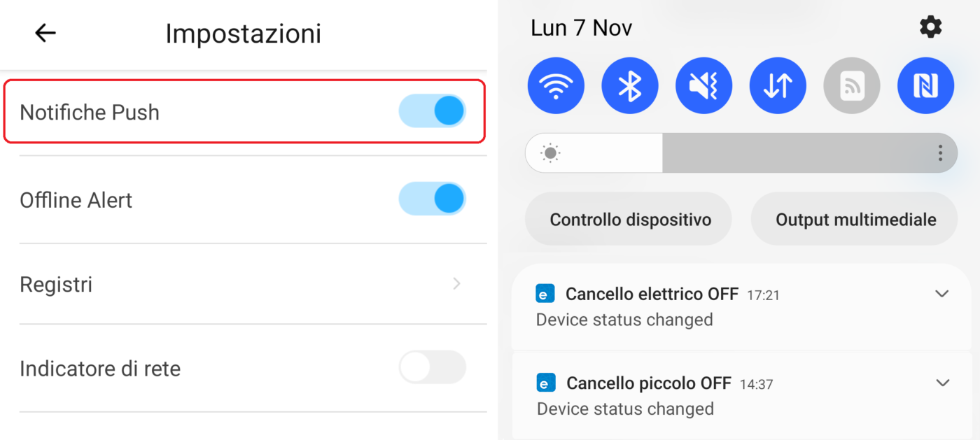Disable the Notifiche Push switch
Screen dimensions: 980x440
pos(432,111)
